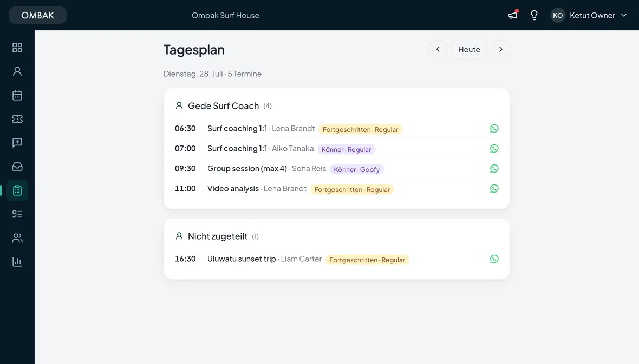This screenshot has height=364, width=639.
Task: Open the message-plus chat icon in sidebar
Action: pos(17,143)
